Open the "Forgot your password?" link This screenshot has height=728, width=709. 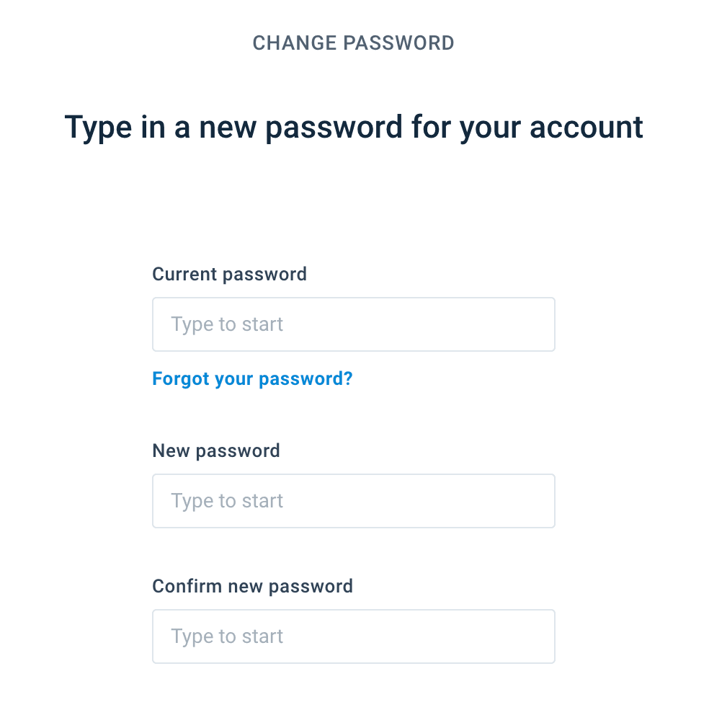click(252, 378)
